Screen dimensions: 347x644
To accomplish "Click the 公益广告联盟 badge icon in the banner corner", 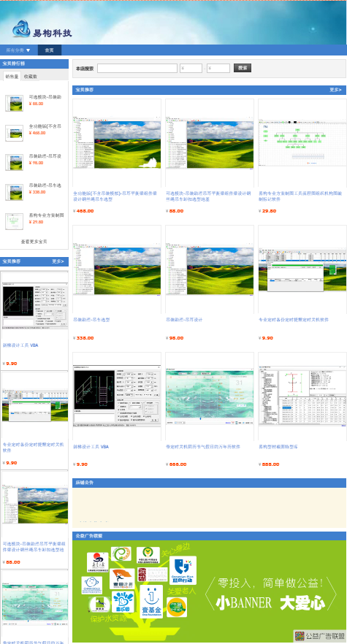I will coord(300,635).
